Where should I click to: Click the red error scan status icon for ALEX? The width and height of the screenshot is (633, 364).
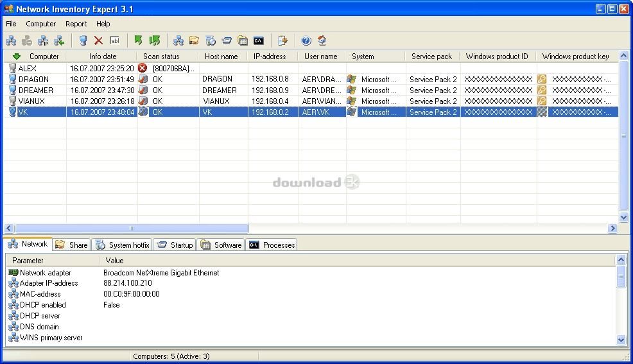pyautogui.click(x=143, y=68)
